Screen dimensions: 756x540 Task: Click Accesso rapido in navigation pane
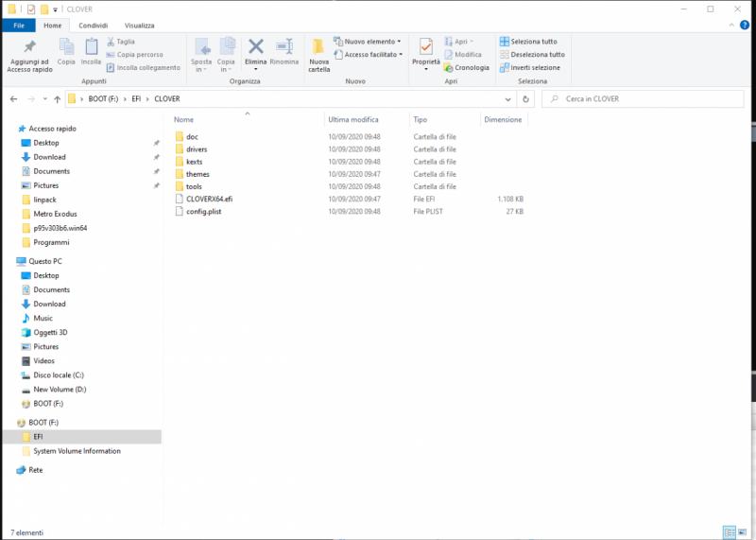52,129
